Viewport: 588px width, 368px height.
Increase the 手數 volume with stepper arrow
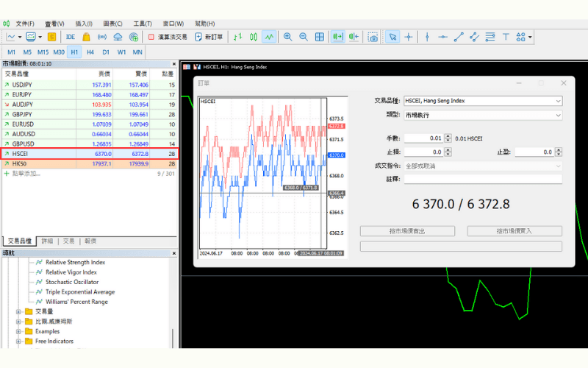[x=447, y=136]
